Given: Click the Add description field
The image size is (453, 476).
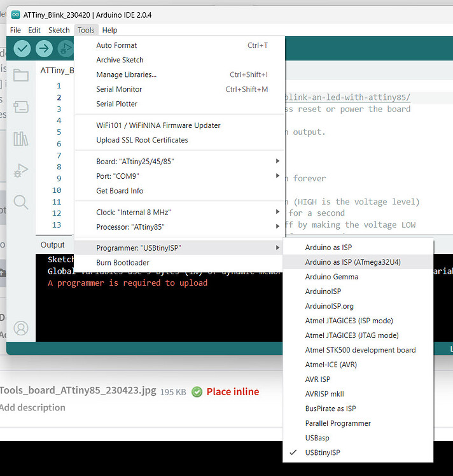Looking at the screenshot, I should coord(32,407).
